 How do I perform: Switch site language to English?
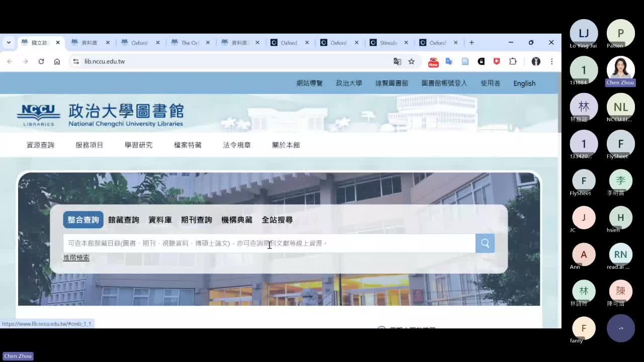(x=524, y=83)
